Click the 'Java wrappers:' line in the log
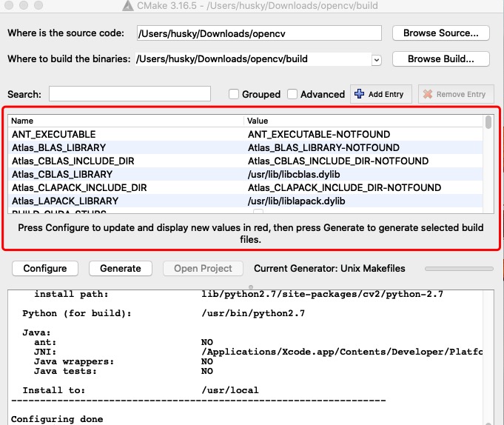 (74, 361)
